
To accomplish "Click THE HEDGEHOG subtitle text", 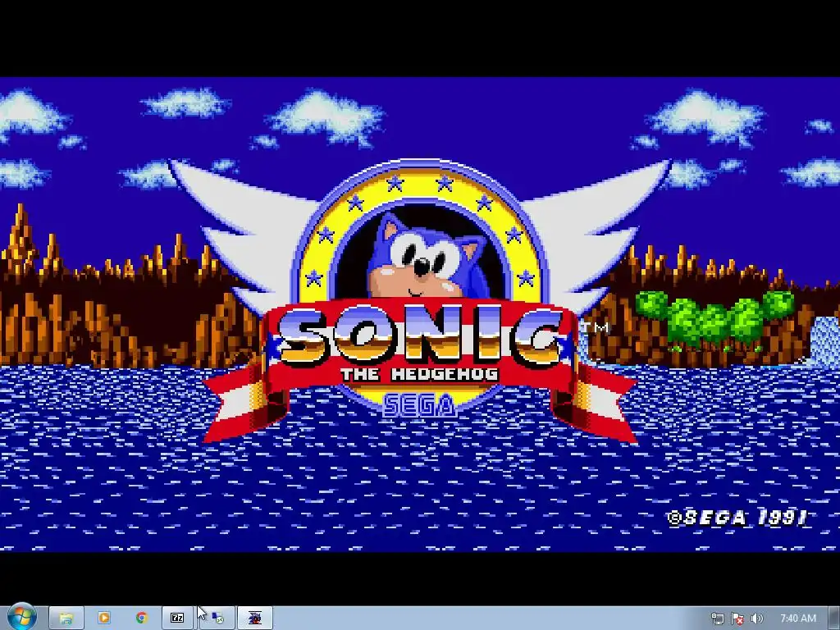I will (x=420, y=374).
